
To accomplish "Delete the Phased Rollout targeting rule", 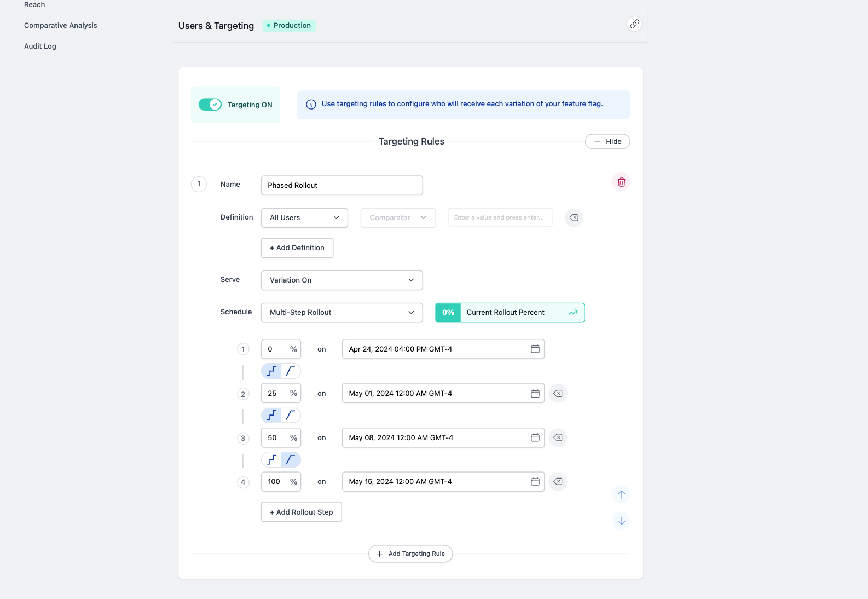I will [x=621, y=182].
